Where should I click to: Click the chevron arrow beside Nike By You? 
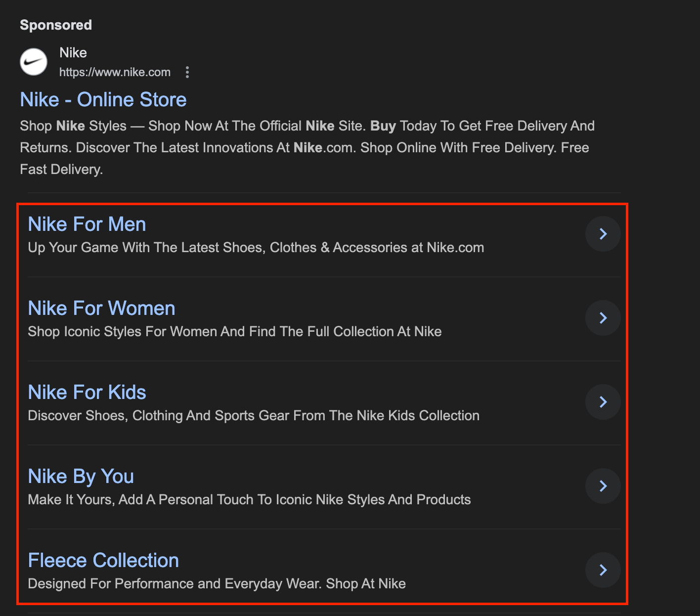[x=603, y=486]
